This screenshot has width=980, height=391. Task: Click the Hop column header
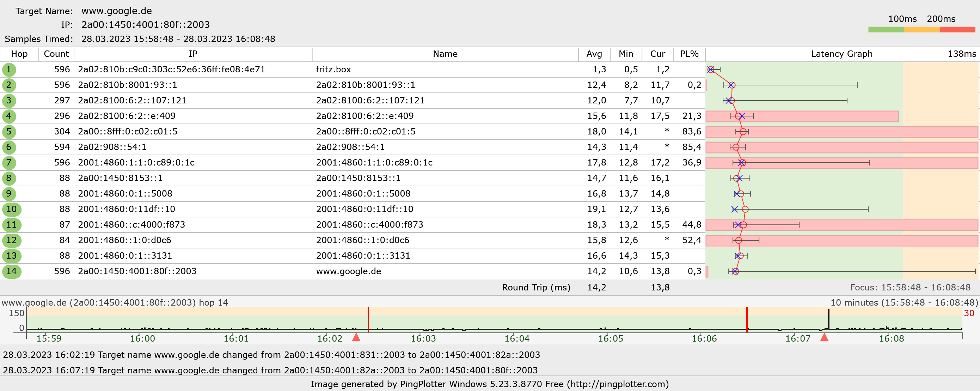19,54
